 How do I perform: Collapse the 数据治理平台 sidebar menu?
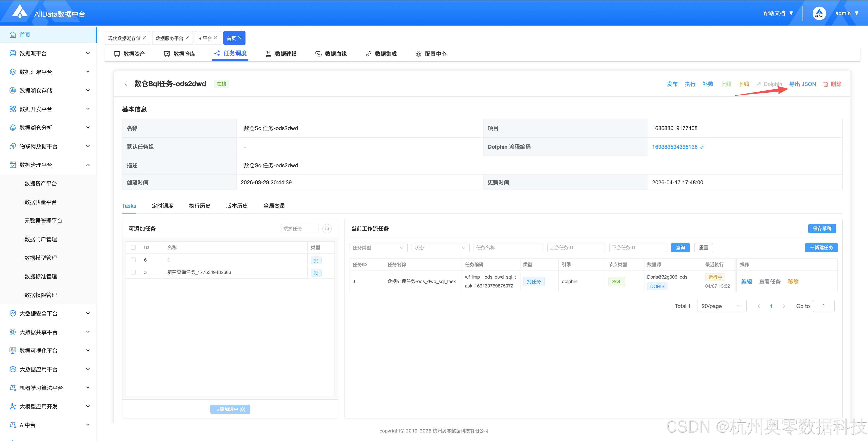coord(88,165)
